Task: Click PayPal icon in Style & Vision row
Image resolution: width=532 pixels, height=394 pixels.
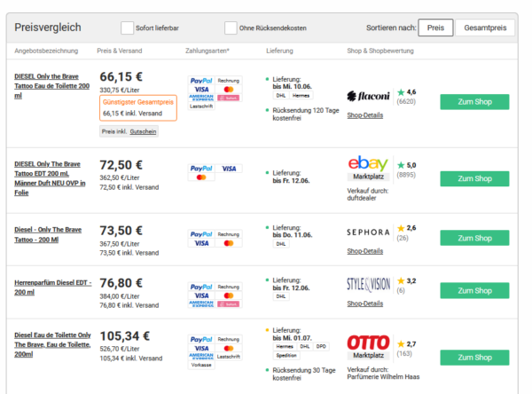Action: click(x=201, y=287)
